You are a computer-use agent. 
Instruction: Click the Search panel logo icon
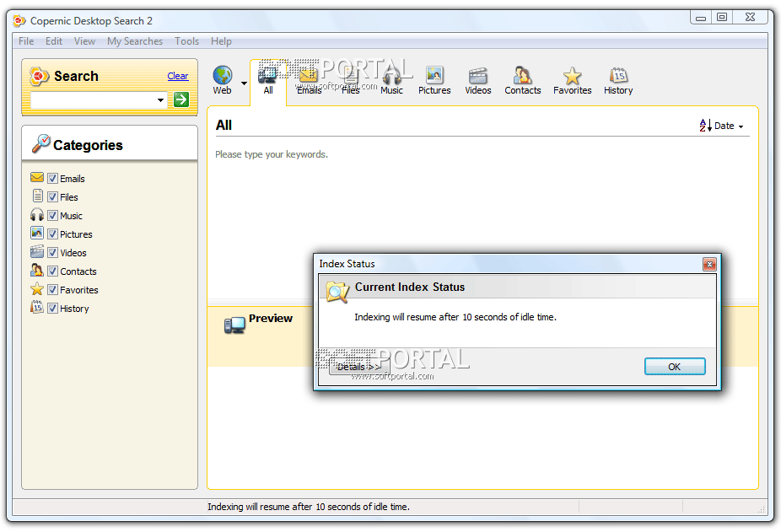tap(39, 76)
